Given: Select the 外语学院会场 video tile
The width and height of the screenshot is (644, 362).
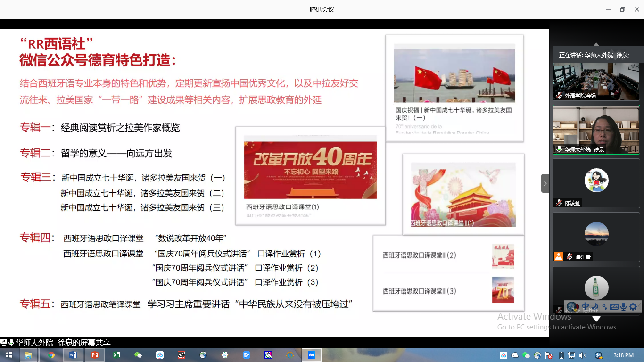Looking at the screenshot, I should tap(596, 81).
